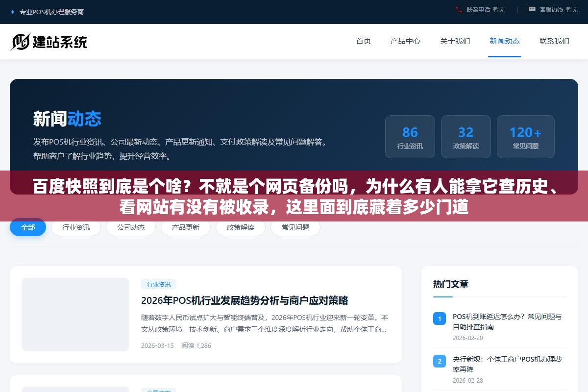Click the 专业POS机办理服务商 tagline
Screen dimensions: 588x392
coord(51,12)
